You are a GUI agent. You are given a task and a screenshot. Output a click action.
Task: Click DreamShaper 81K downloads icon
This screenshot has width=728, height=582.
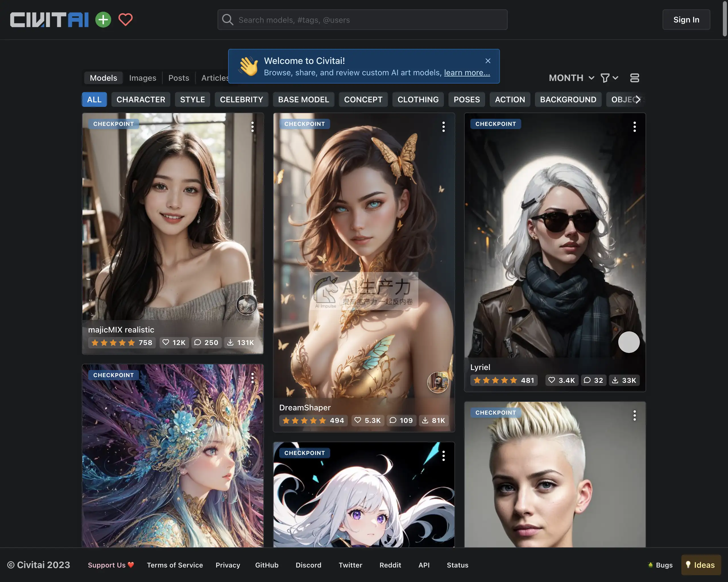click(x=434, y=420)
